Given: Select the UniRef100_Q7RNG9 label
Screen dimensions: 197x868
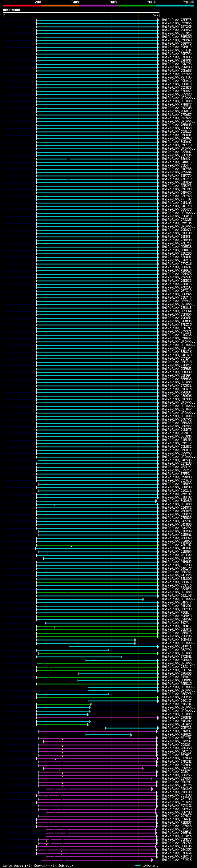Looking at the screenshot, I should 177,518.
